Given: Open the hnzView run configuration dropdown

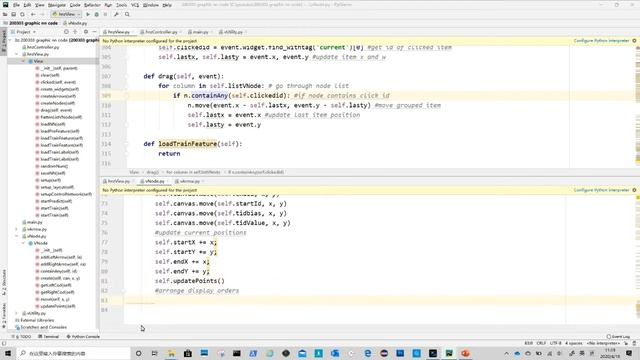Looking at the screenshot, I should (x=66, y=14).
